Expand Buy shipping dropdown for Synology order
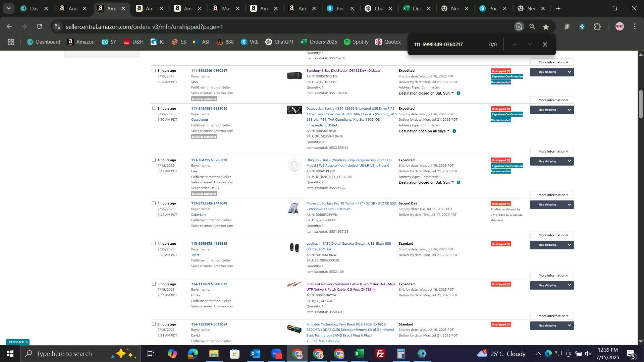This screenshot has width=644, height=362. [x=569, y=72]
